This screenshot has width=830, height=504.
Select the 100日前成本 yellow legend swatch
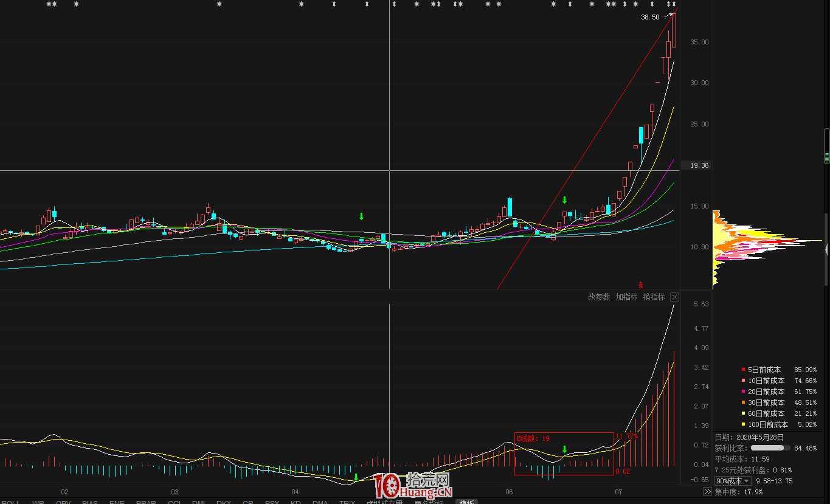coord(743,424)
